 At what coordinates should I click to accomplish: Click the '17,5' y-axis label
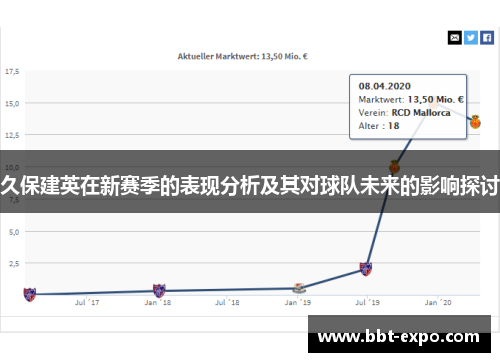[12, 72]
